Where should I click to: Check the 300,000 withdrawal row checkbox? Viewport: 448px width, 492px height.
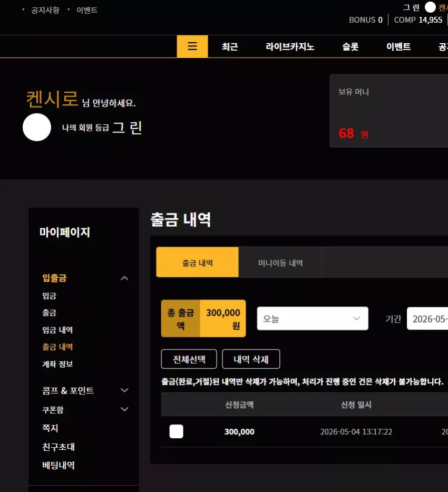tap(176, 431)
